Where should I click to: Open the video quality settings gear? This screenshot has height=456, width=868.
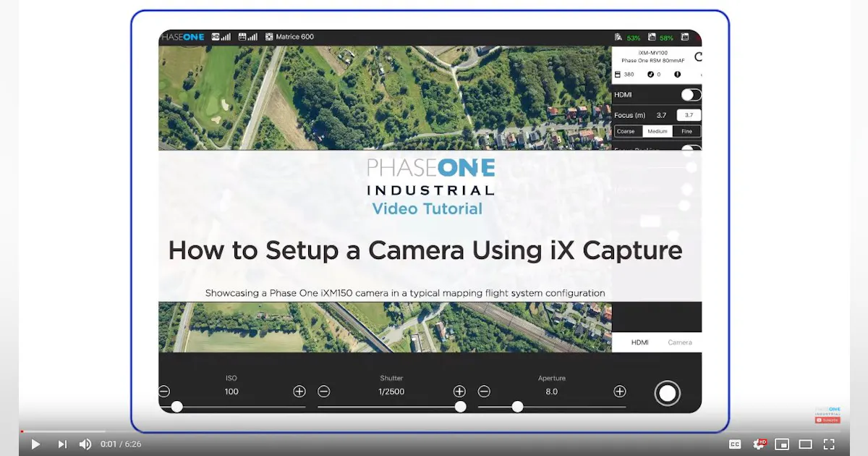point(759,444)
